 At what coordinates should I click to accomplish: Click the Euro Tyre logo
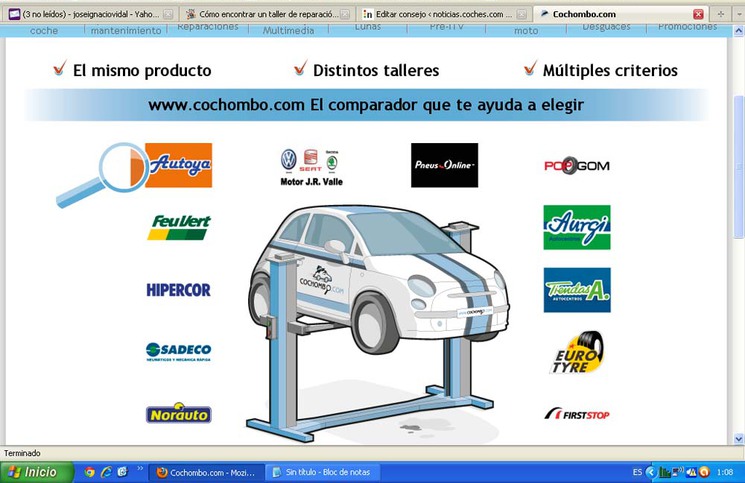(578, 352)
